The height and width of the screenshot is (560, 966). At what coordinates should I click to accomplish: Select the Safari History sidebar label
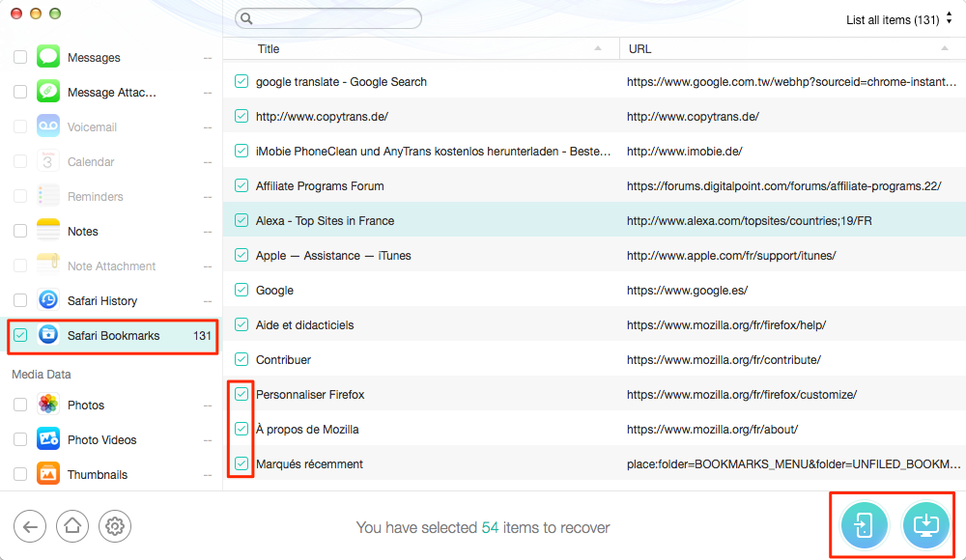(102, 300)
